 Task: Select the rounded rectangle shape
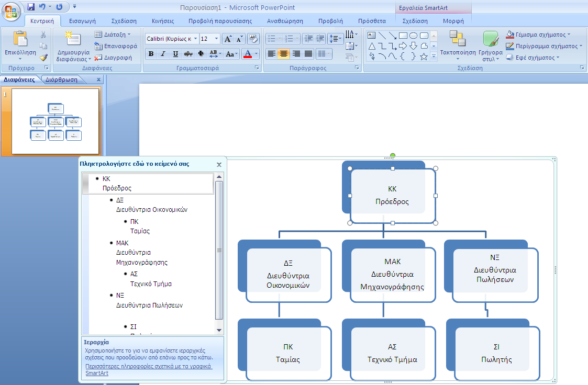tap(424, 36)
